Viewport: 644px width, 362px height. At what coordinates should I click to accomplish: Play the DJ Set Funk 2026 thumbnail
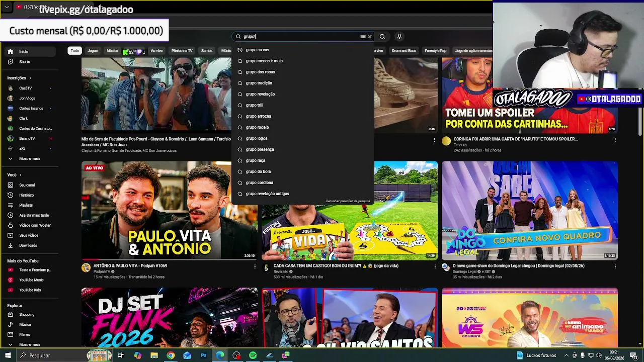(170, 317)
